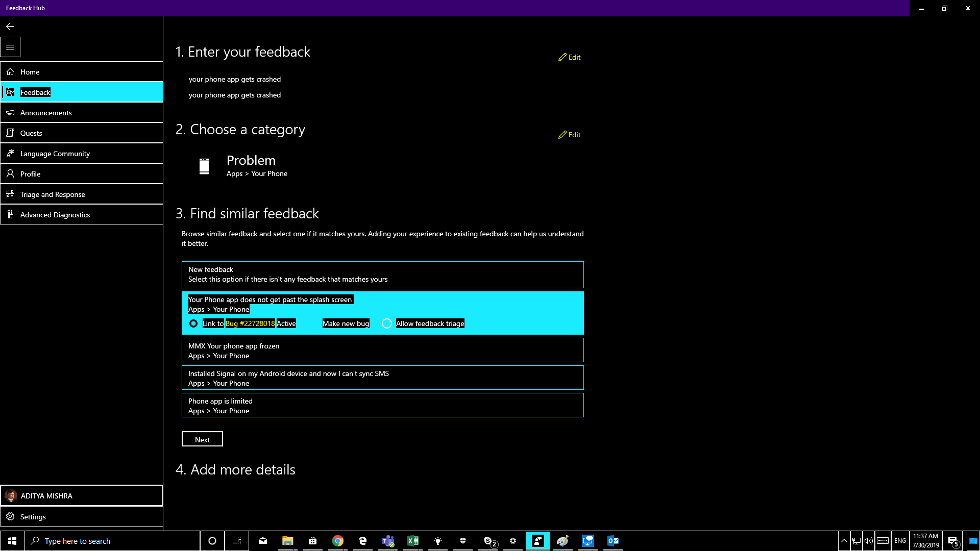980x551 pixels.
Task: Select 'Link to Bug #22728018' radio button
Action: 193,323
